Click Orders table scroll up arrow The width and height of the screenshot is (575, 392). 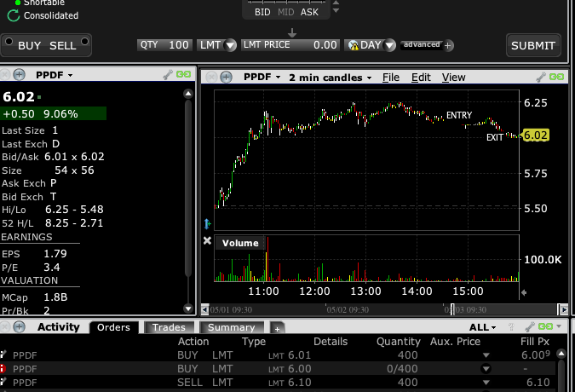(x=561, y=354)
